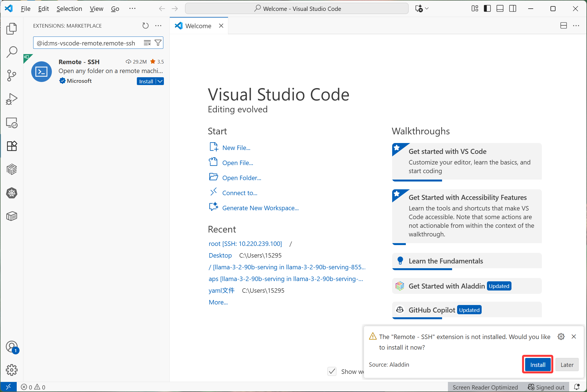Toggle Primary Side Bar visibility
Viewport: 587px width, 392px height.
coord(487,9)
